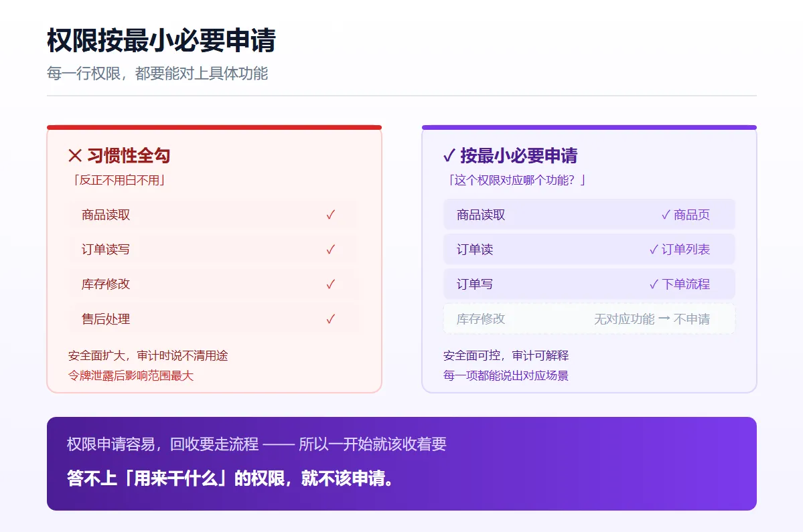Click the purple note 每一项都能说出对应场景
Viewport: 803px width, 532px height.
[506, 375]
